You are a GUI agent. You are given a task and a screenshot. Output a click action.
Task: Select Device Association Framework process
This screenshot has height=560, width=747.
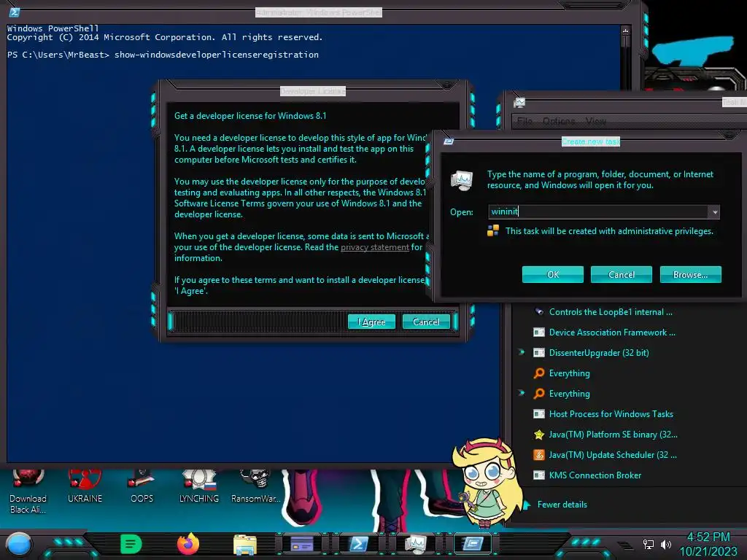[612, 332]
